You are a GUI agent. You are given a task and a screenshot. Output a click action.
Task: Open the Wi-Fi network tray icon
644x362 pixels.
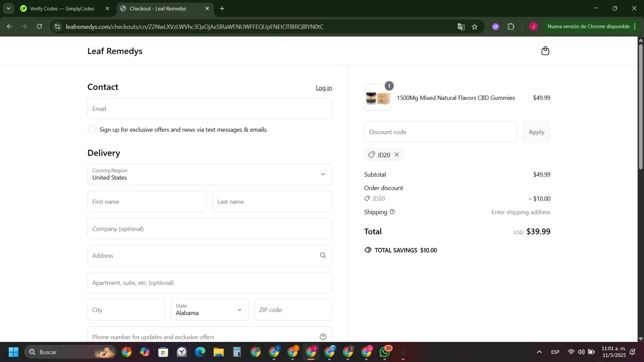click(571, 352)
